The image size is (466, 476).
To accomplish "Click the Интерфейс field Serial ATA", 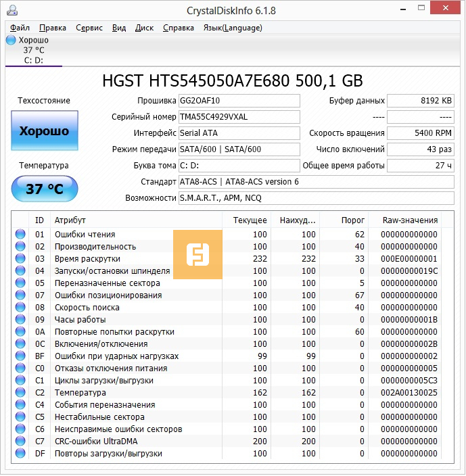I will click(239, 133).
